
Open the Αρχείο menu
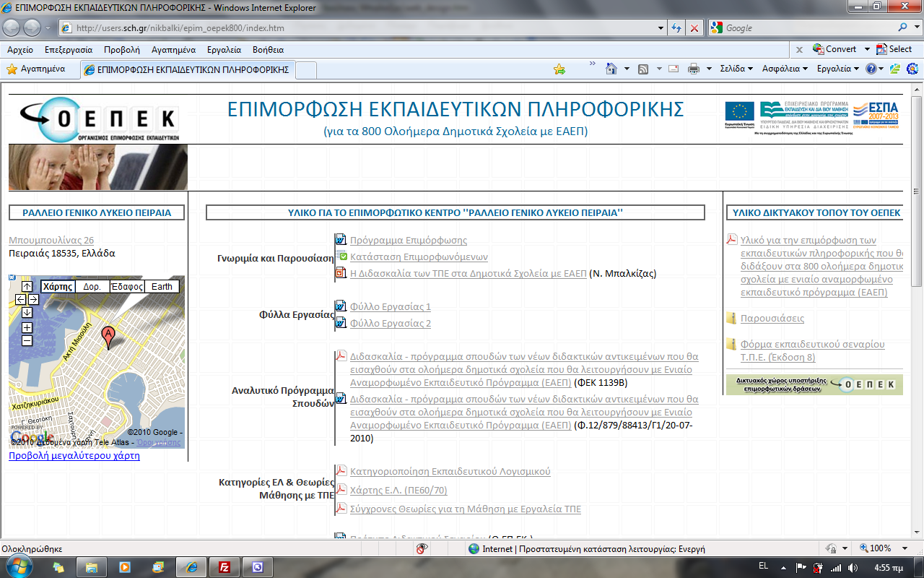tap(20, 50)
